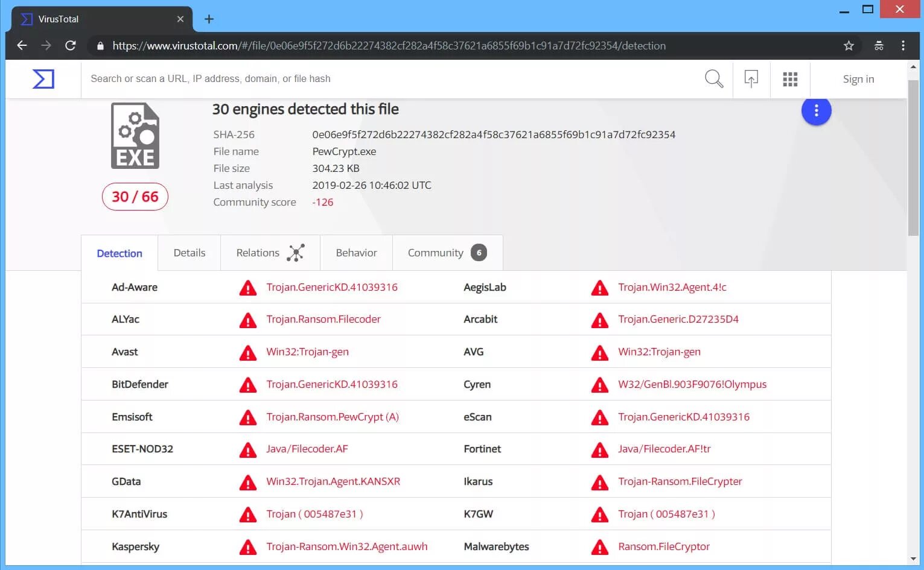Click the BitDefender engine name

click(x=140, y=384)
